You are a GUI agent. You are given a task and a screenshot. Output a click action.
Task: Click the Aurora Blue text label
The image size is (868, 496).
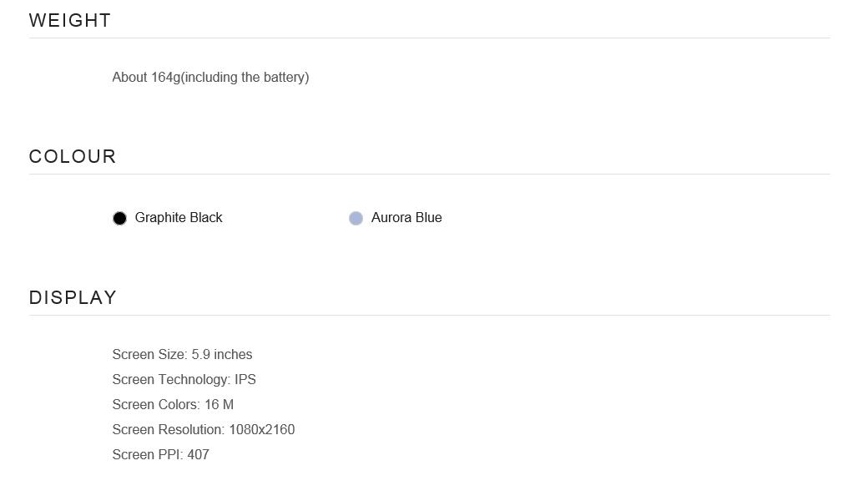406,217
